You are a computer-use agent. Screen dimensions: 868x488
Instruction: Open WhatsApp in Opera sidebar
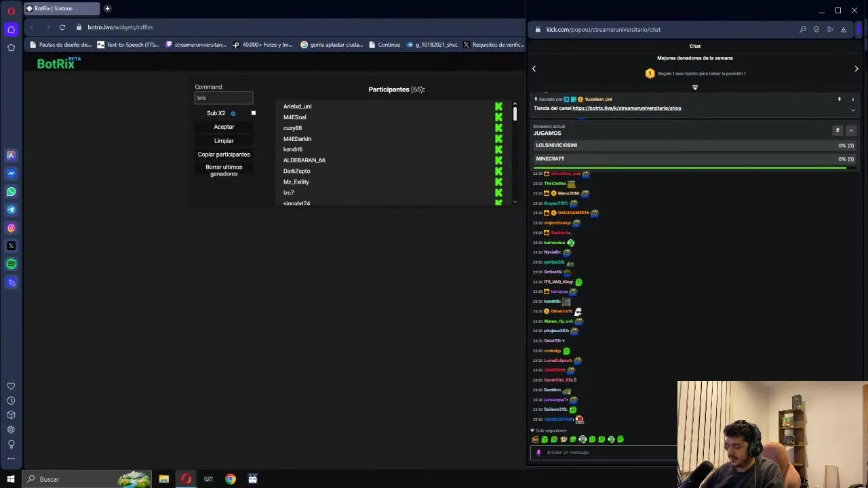[x=11, y=192]
